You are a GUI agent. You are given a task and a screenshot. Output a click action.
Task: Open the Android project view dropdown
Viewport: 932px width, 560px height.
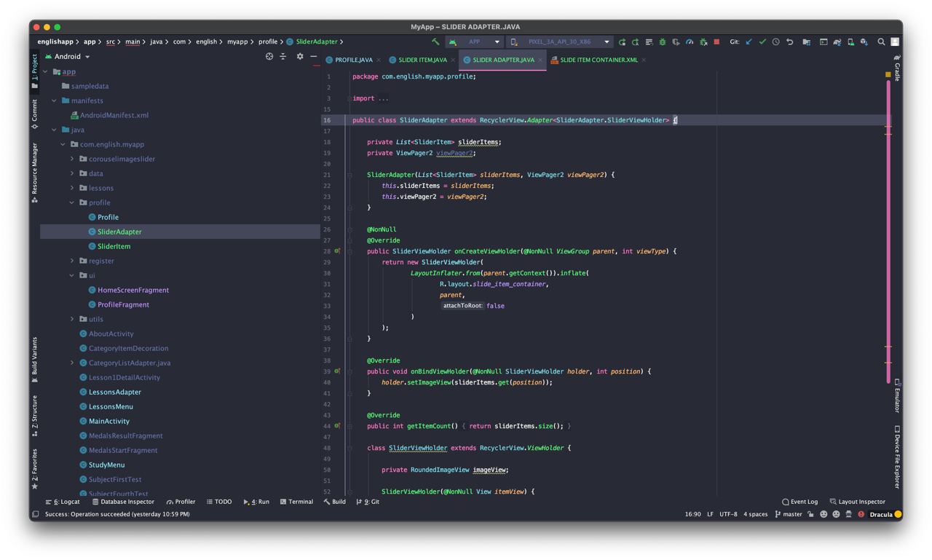click(x=67, y=57)
